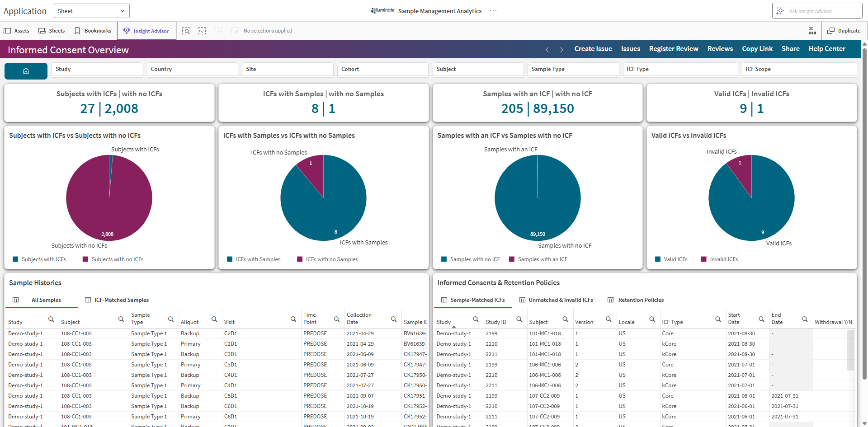The width and height of the screenshot is (868, 427).
Task: Search the Visit column
Action: 293,319
